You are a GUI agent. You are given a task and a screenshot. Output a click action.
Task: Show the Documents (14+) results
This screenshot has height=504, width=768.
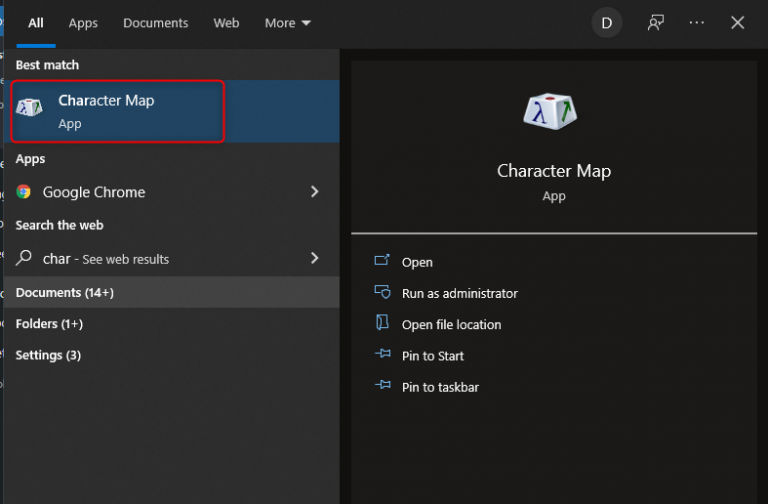[x=65, y=293]
